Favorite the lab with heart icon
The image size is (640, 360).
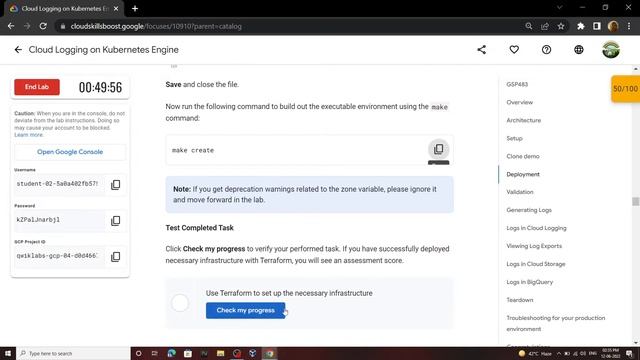[514, 50]
